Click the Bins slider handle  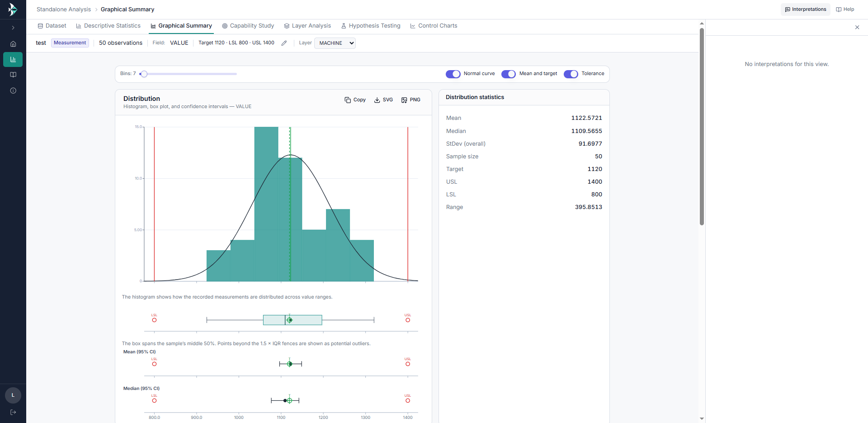144,74
